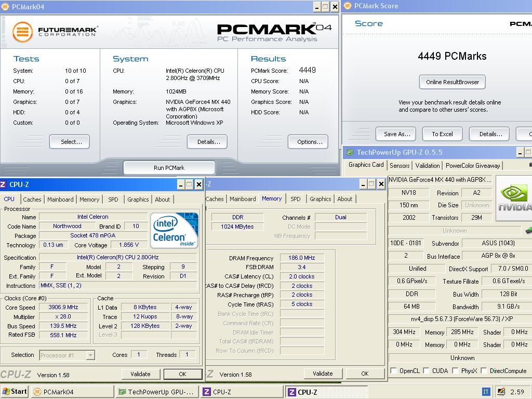This screenshot has width=532, height=399.
Task: Click the Bus Interface AGP 8x @ 8x field
Action: (498, 256)
